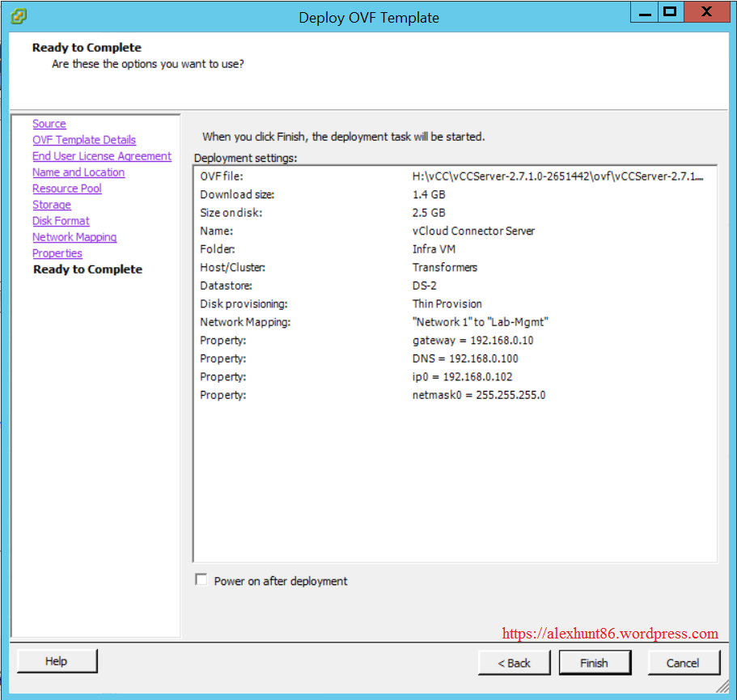Select the OVF file row in settings
The height and width of the screenshot is (700, 737).
coord(453,176)
